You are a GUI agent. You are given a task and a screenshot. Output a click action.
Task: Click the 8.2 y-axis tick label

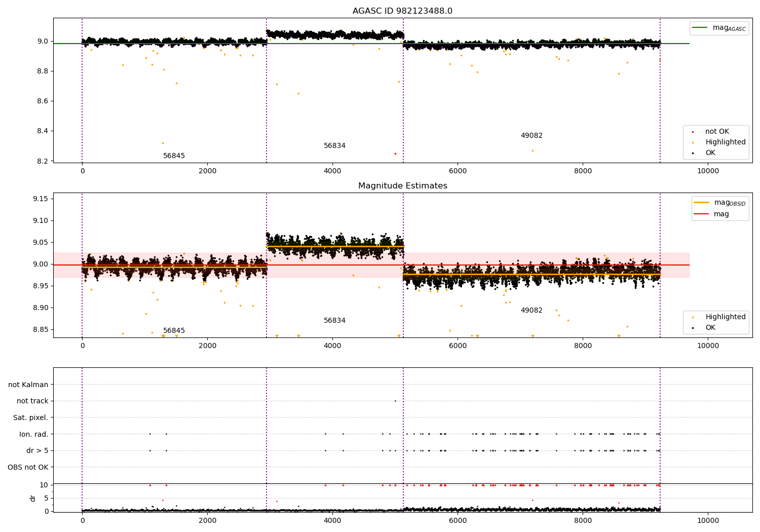(x=43, y=162)
